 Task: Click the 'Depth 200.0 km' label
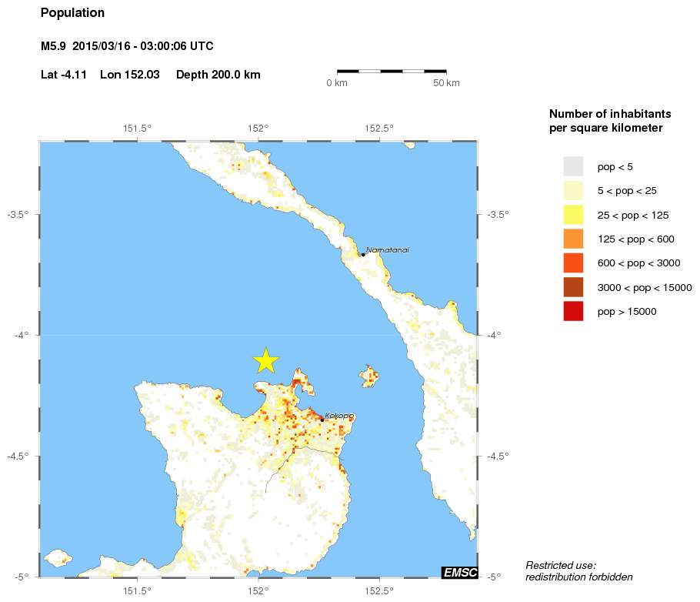[218, 75]
